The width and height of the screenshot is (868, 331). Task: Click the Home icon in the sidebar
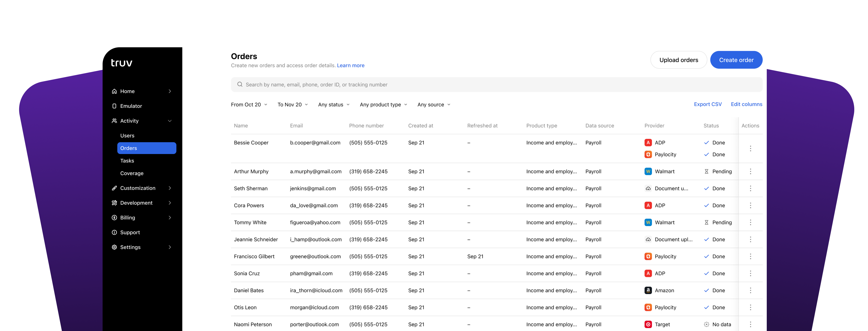pos(114,91)
